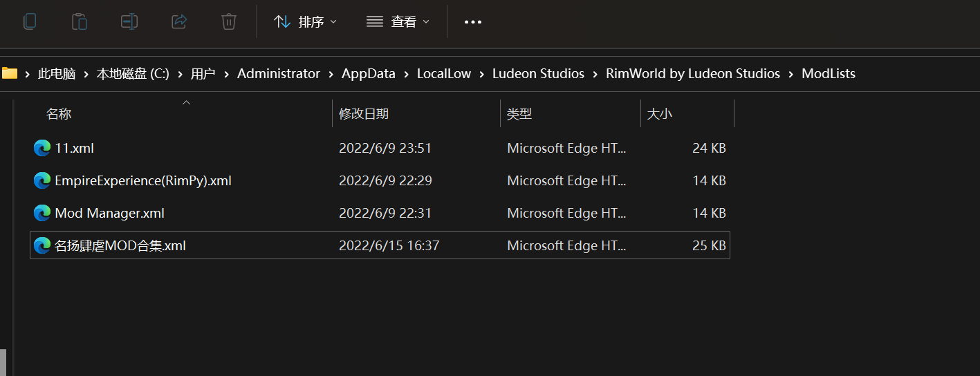Click Edge icon of Mod Manager.xml

[x=42, y=213]
